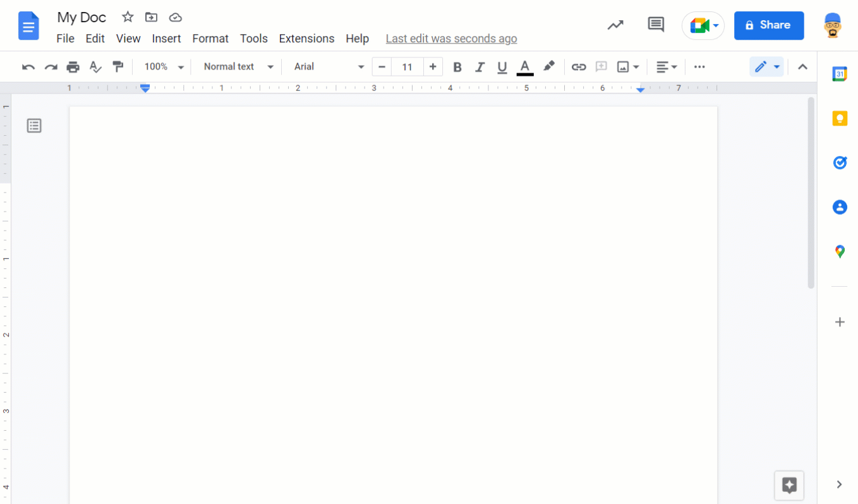Open the Google account avatar
Screen dimensions: 858x504
[834, 25]
